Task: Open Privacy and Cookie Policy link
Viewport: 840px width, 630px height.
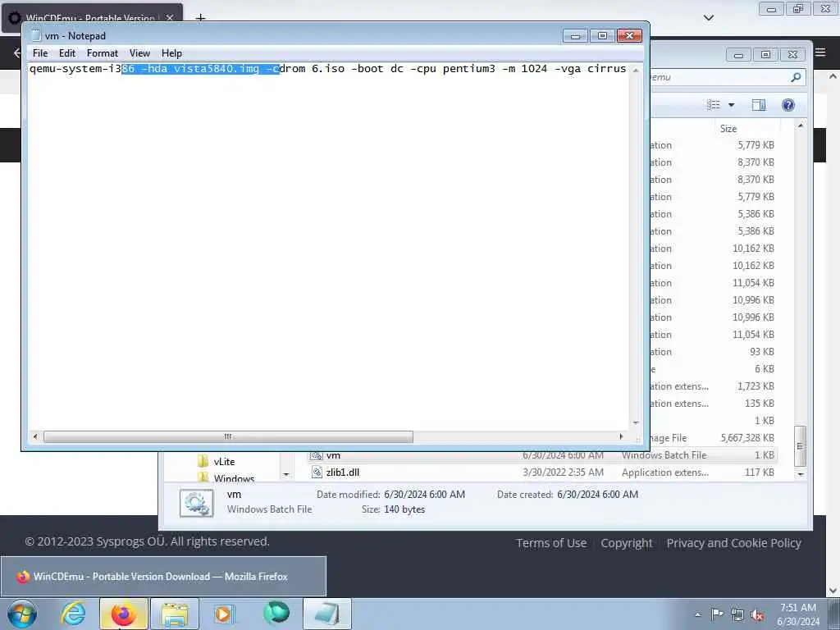Action: [734, 543]
